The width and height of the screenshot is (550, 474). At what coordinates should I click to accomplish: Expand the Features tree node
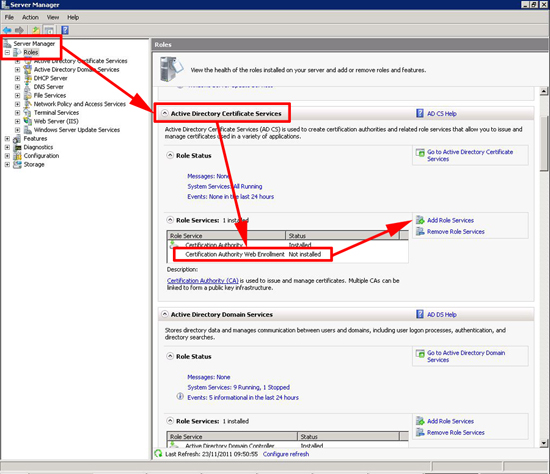pos(7,139)
